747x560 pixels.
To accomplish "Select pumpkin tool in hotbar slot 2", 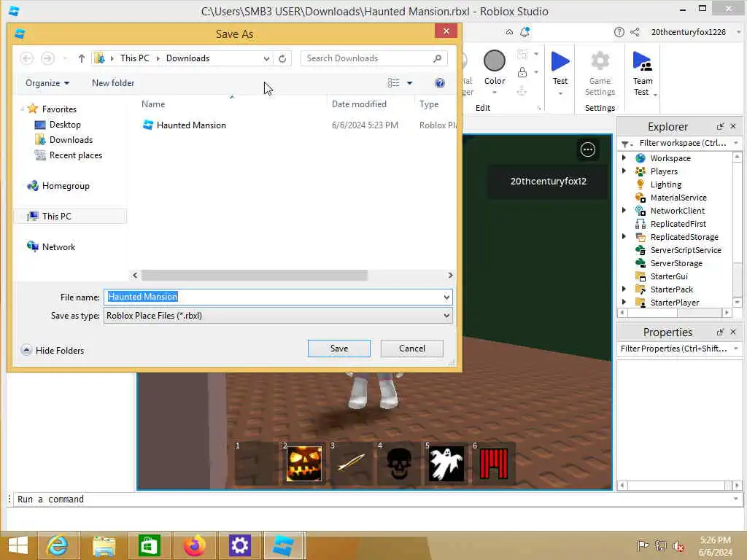I will [303, 463].
